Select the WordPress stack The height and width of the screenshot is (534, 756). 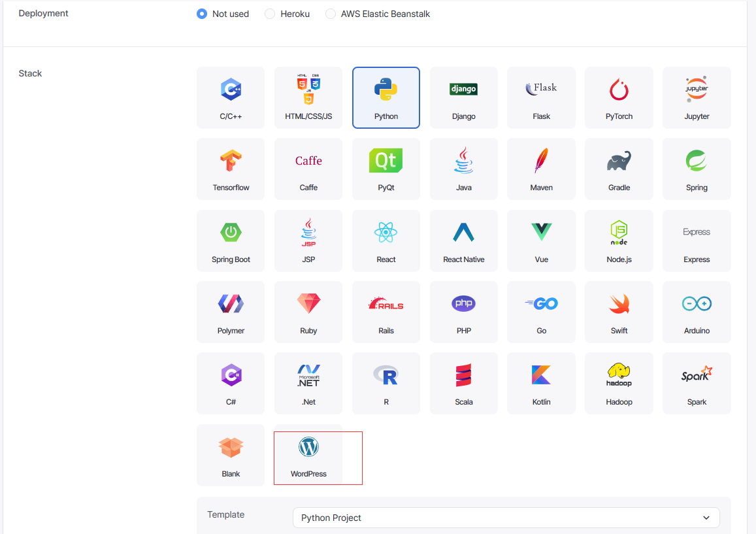coord(308,455)
